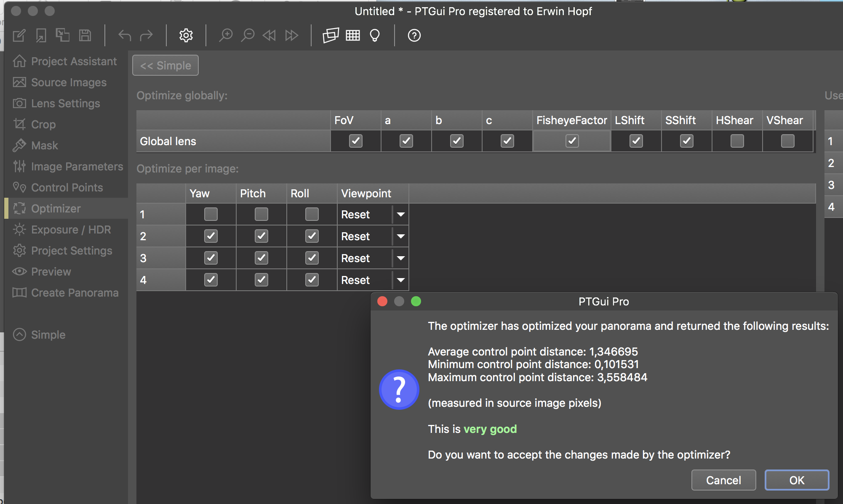Click the << Simple button

click(x=165, y=66)
